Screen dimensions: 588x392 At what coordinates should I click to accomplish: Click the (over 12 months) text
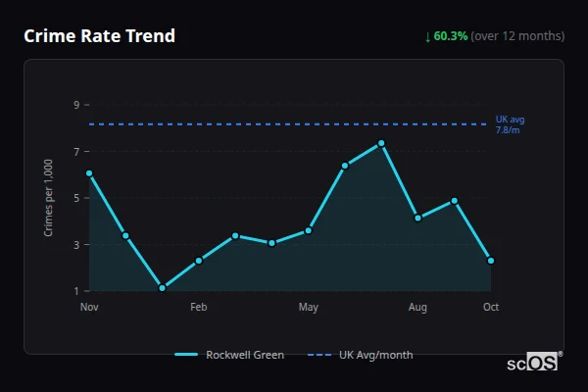tap(517, 36)
